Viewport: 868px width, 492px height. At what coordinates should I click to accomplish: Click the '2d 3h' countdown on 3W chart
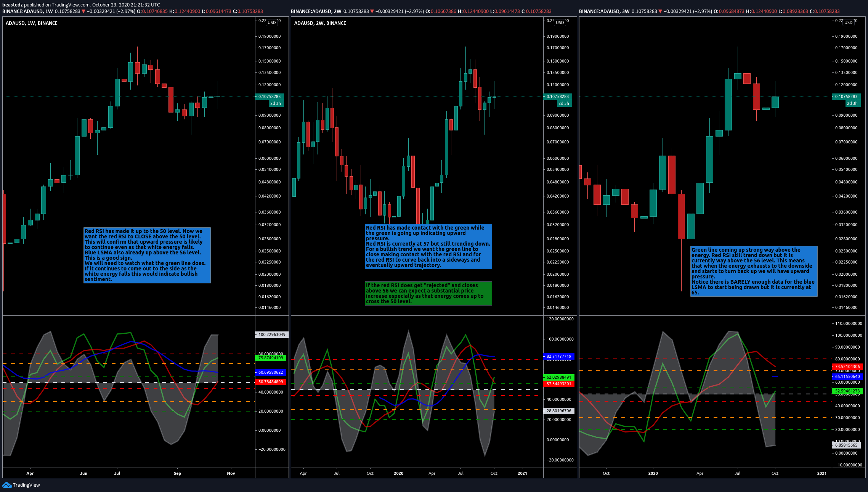(852, 103)
